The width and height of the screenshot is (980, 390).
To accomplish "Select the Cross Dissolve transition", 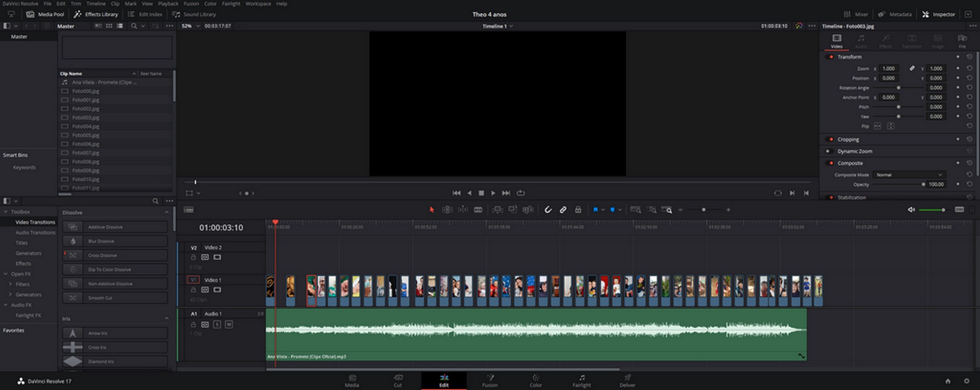I will [115, 255].
